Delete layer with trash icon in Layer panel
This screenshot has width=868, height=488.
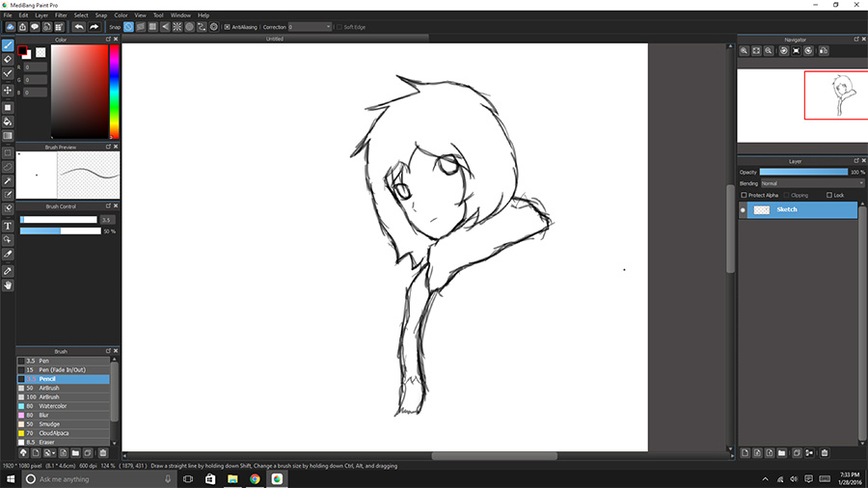[824, 452]
